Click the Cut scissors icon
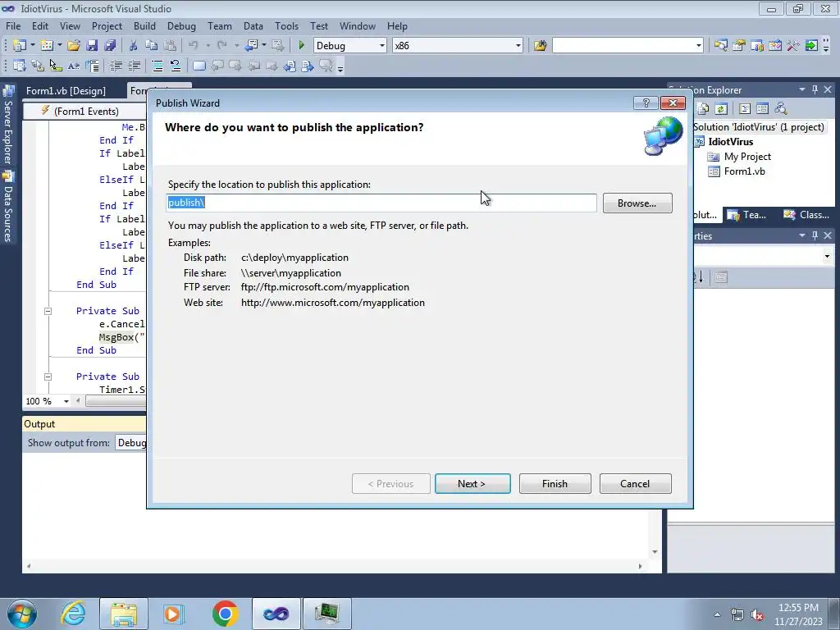The width and height of the screenshot is (840, 630). click(134, 46)
